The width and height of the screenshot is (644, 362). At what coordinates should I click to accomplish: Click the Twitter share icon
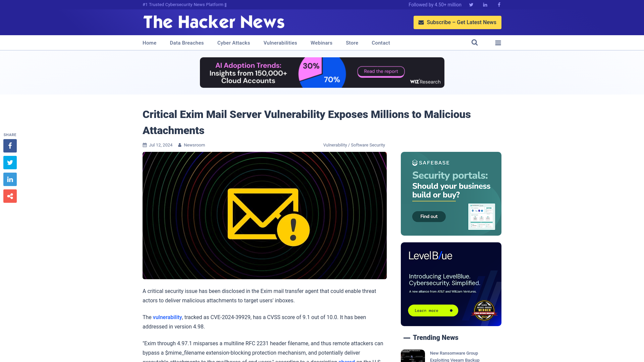[x=10, y=162]
